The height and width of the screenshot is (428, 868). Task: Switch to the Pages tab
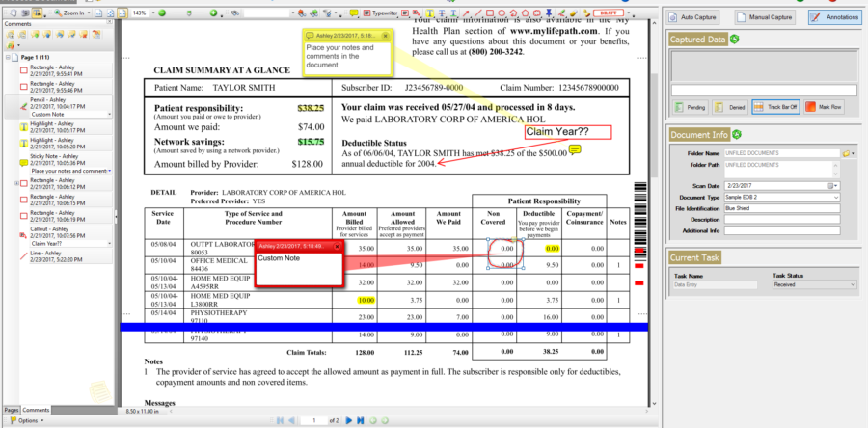(10, 410)
